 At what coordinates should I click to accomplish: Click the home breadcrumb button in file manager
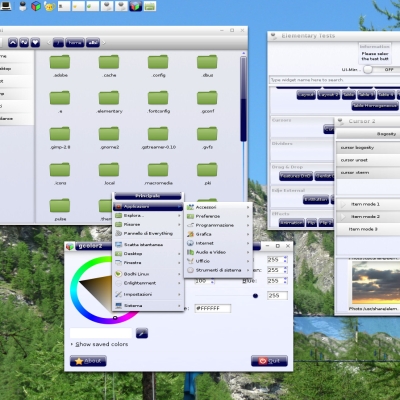tap(75, 43)
